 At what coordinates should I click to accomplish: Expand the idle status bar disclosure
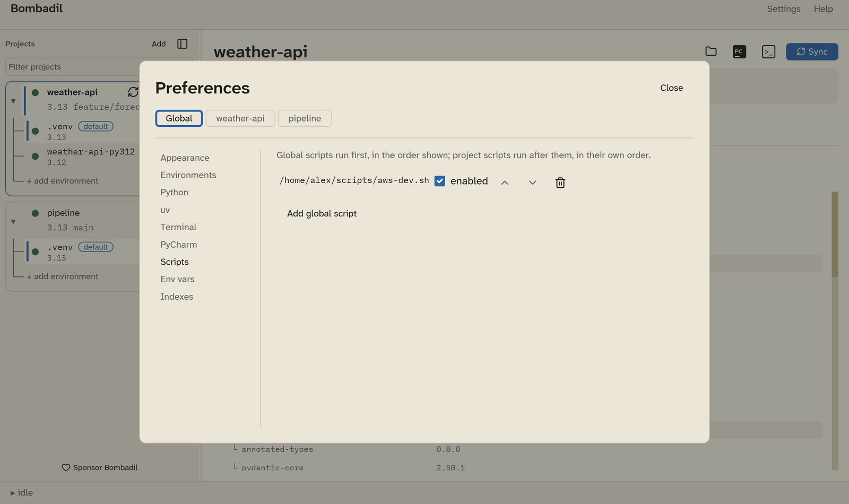pyautogui.click(x=13, y=493)
